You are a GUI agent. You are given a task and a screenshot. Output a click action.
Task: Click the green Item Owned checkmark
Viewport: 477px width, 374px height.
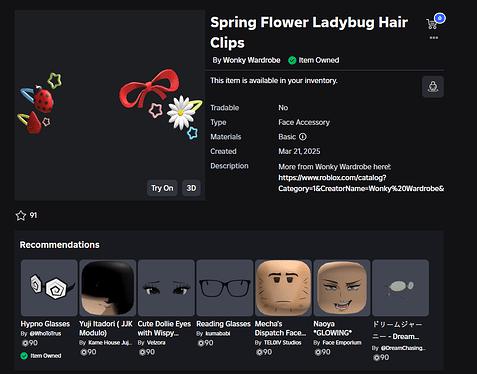[292, 60]
